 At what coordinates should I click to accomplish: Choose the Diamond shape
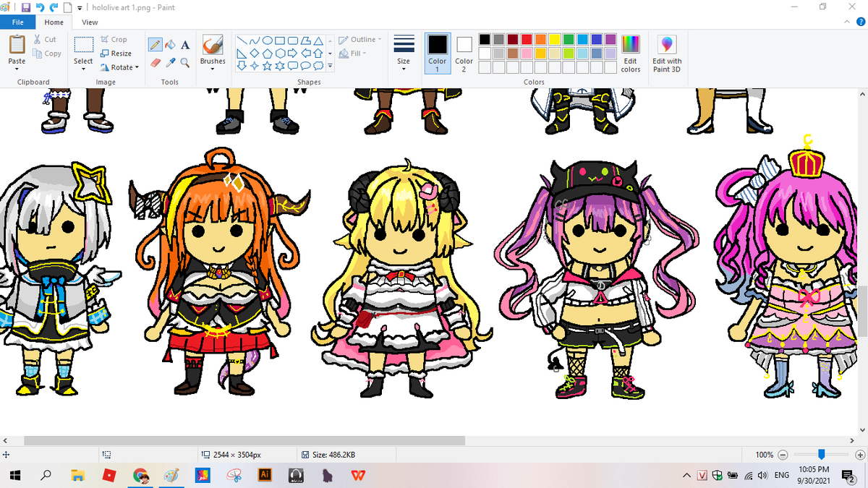pos(255,53)
